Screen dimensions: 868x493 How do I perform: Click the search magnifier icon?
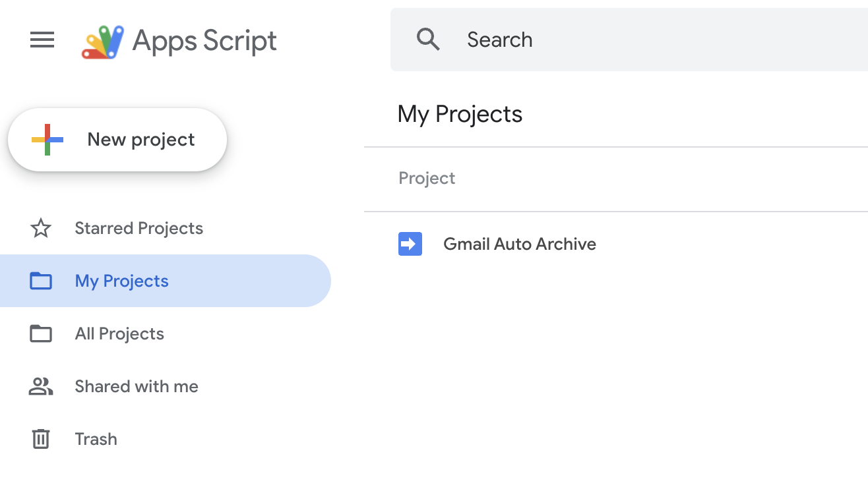tap(428, 40)
